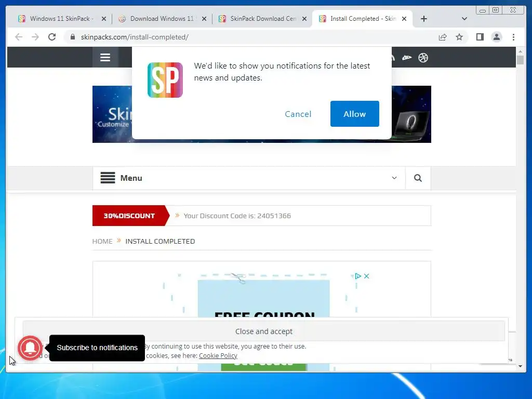Click the Subscribe to notifications tooltip

[97, 348]
